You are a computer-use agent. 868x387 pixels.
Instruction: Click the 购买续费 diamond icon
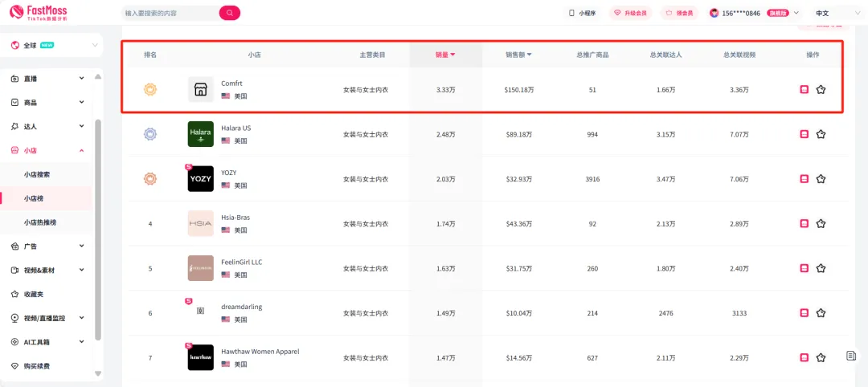tap(15, 366)
